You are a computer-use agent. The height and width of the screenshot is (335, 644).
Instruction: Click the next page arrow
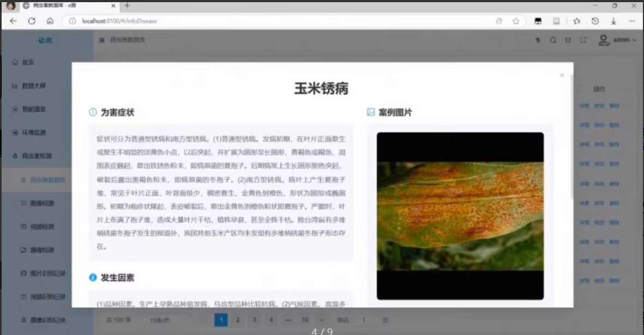(x=322, y=320)
